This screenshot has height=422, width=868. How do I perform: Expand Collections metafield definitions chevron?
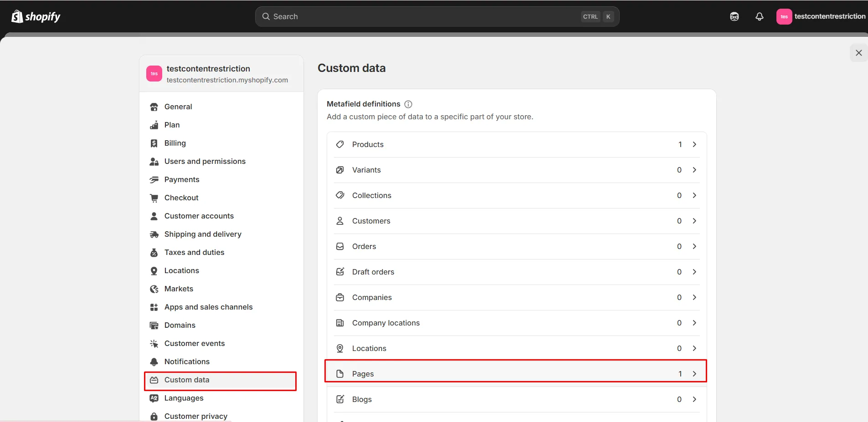(694, 195)
